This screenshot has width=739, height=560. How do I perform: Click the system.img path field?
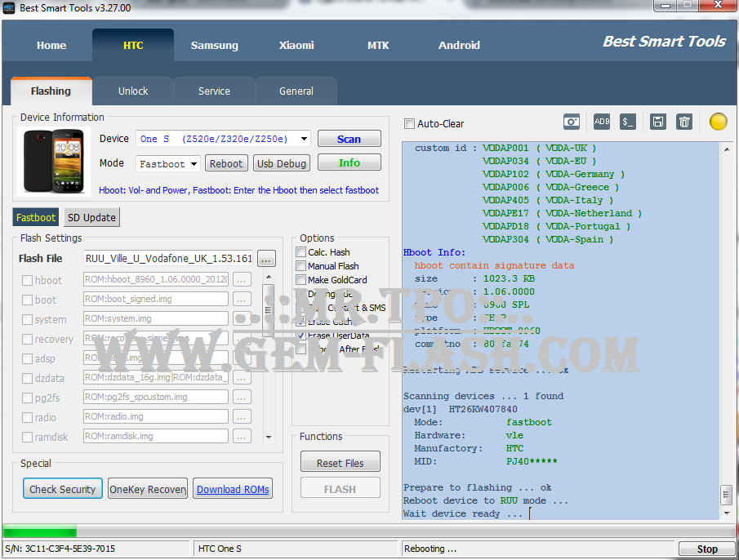156,319
